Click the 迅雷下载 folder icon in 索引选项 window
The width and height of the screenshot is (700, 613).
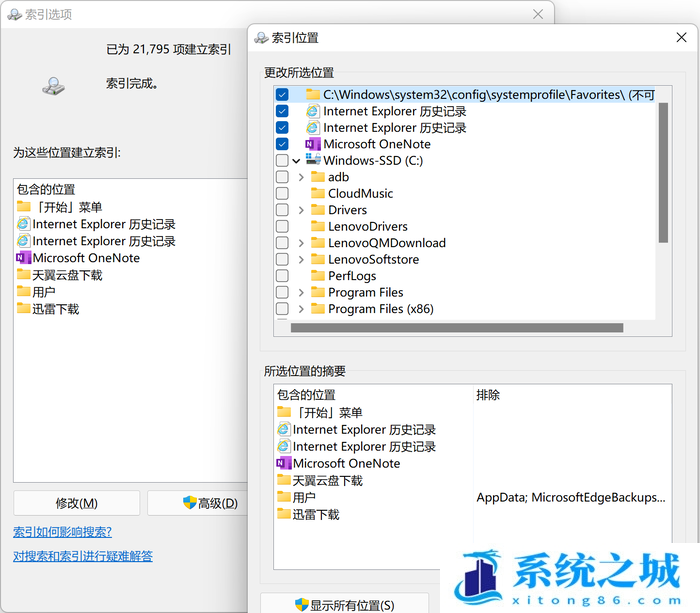coord(24,309)
